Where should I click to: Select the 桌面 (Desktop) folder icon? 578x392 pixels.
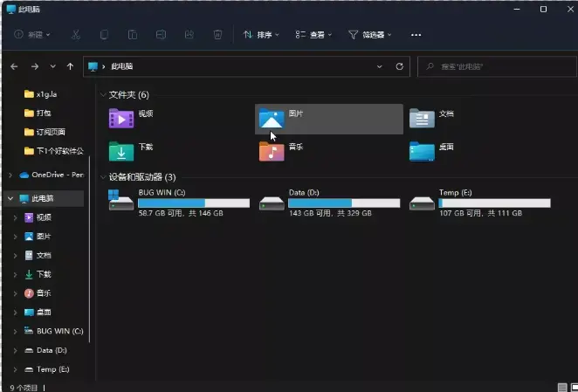pyautogui.click(x=422, y=151)
